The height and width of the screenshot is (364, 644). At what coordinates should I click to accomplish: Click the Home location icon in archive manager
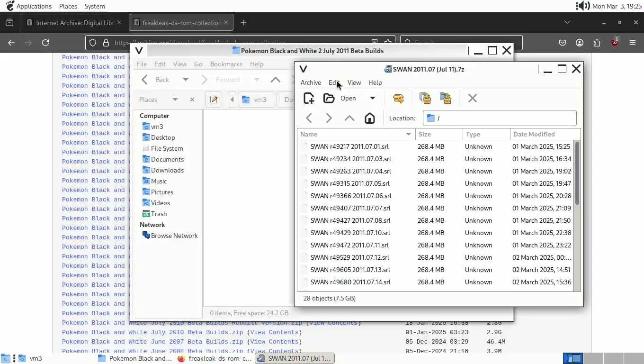[369, 118]
